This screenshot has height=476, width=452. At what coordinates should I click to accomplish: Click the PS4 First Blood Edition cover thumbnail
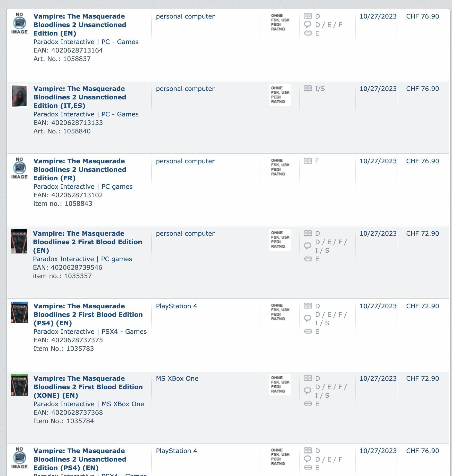click(x=19, y=312)
